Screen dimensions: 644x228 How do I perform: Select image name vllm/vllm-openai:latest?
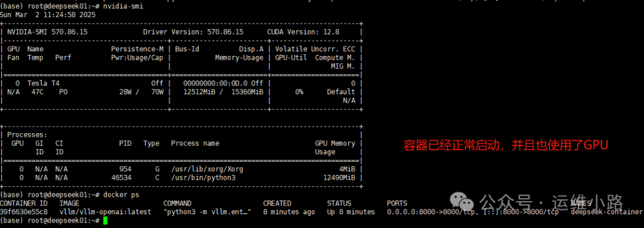[x=105, y=212]
